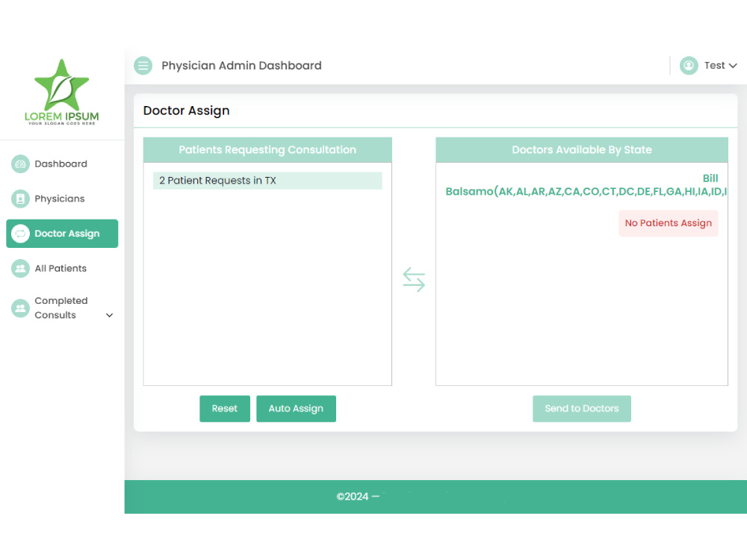This screenshot has height=560, width=747.
Task: Click the Completed Consults people icon
Action: pyautogui.click(x=20, y=308)
